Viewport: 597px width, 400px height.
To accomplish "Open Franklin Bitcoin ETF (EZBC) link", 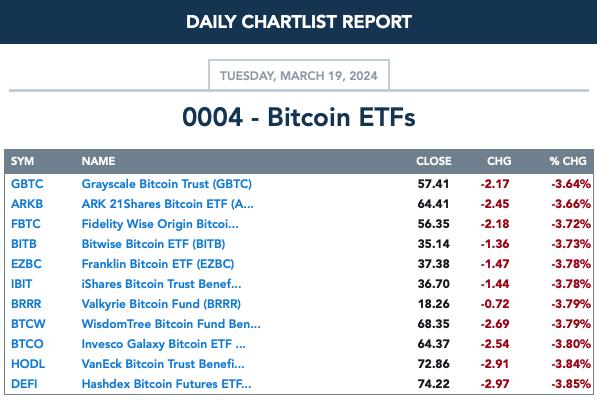I will pos(158,264).
